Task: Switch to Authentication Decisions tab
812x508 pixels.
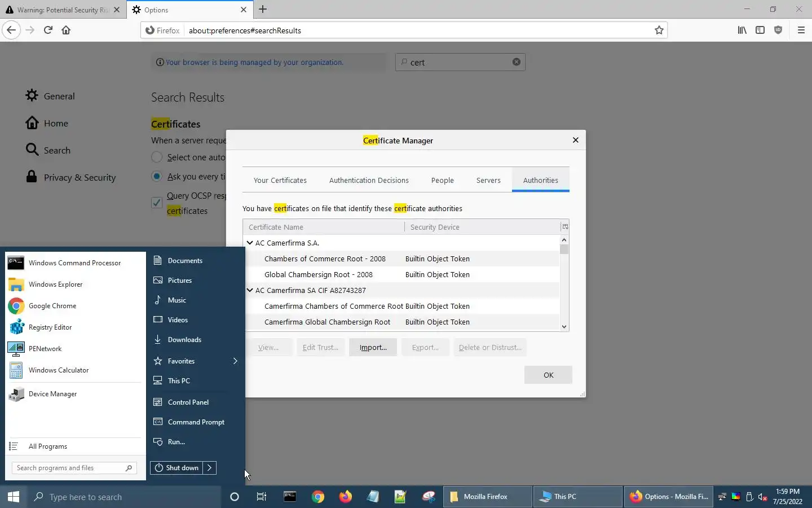Action: (x=369, y=181)
